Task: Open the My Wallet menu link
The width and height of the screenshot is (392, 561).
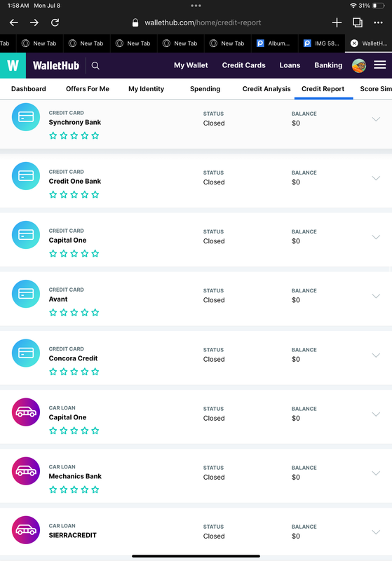Action: click(x=191, y=65)
